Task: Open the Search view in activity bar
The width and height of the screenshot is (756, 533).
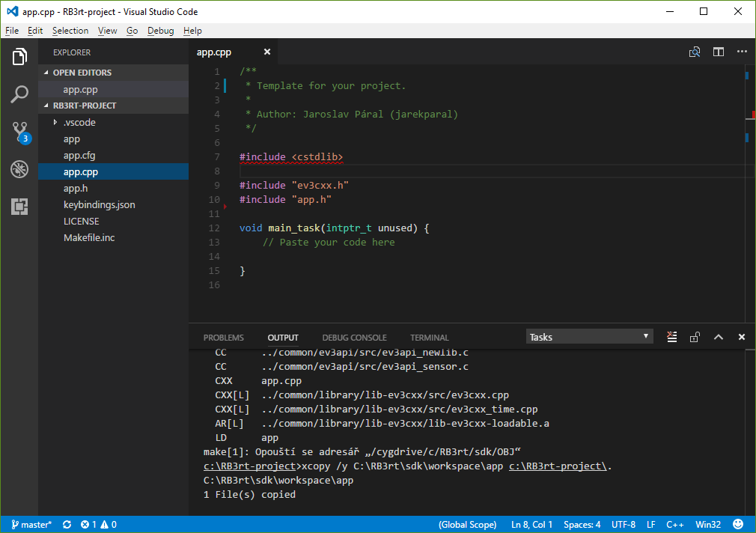Action: tap(19, 94)
